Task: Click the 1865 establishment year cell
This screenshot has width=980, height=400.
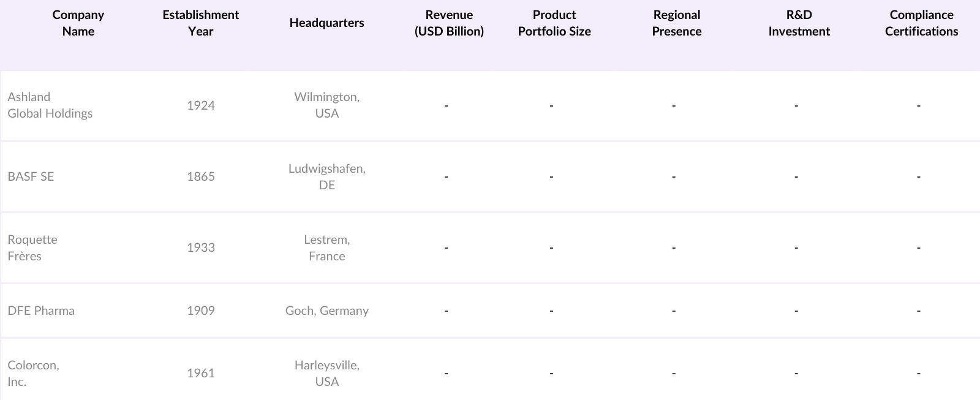Action: coord(201,176)
